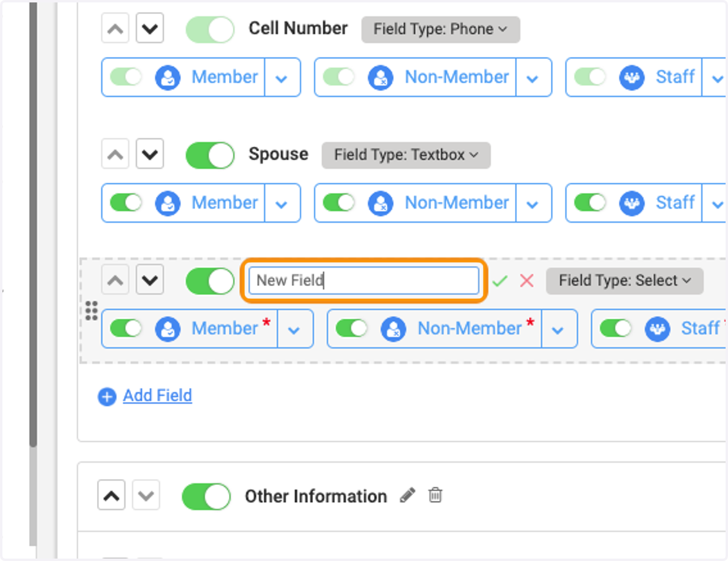Confirm new field name with green checkmark
The width and height of the screenshot is (728, 561).
(500, 280)
